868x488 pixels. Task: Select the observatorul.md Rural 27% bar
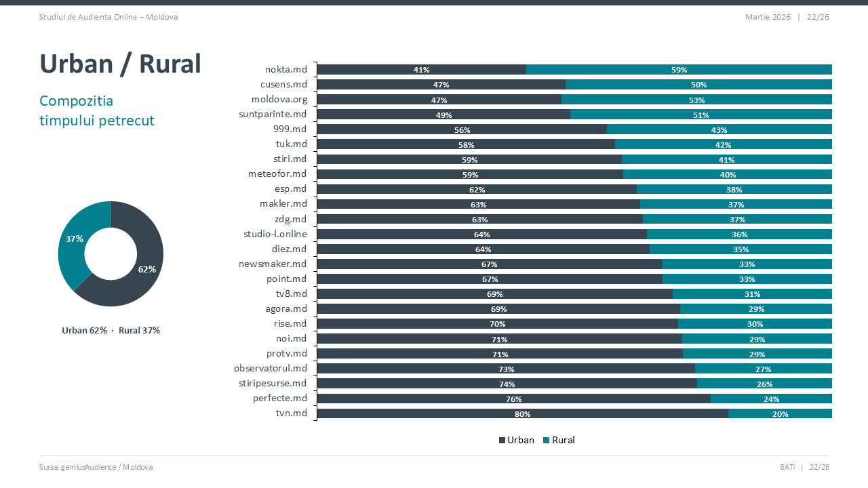pos(763,369)
